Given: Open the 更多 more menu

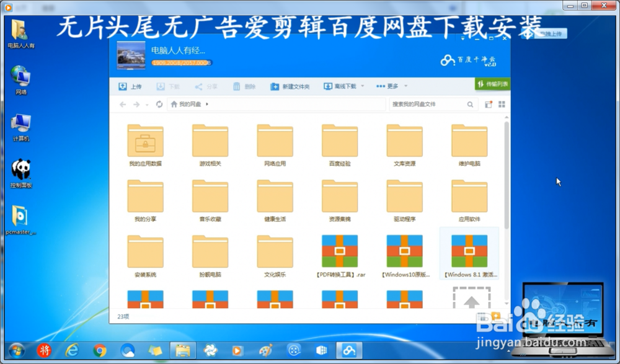Looking at the screenshot, I should (x=387, y=86).
